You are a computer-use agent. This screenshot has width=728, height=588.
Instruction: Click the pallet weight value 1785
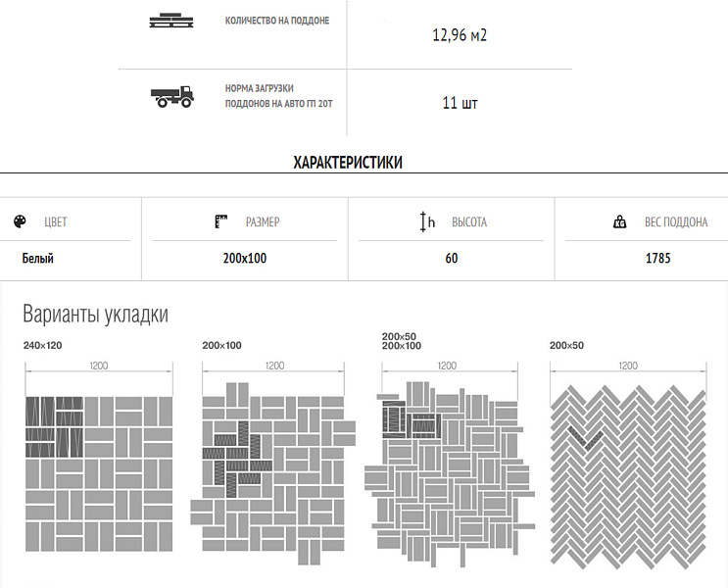(x=657, y=259)
